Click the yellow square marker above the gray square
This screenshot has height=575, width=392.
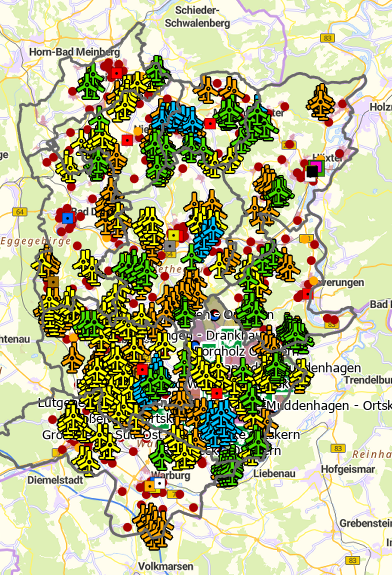point(173,235)
